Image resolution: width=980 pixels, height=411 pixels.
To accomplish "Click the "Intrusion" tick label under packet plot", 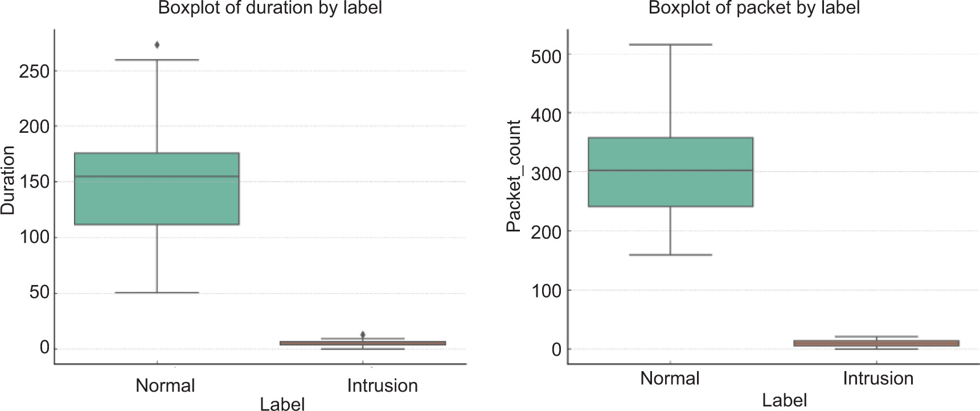I will tap(878, 379).
